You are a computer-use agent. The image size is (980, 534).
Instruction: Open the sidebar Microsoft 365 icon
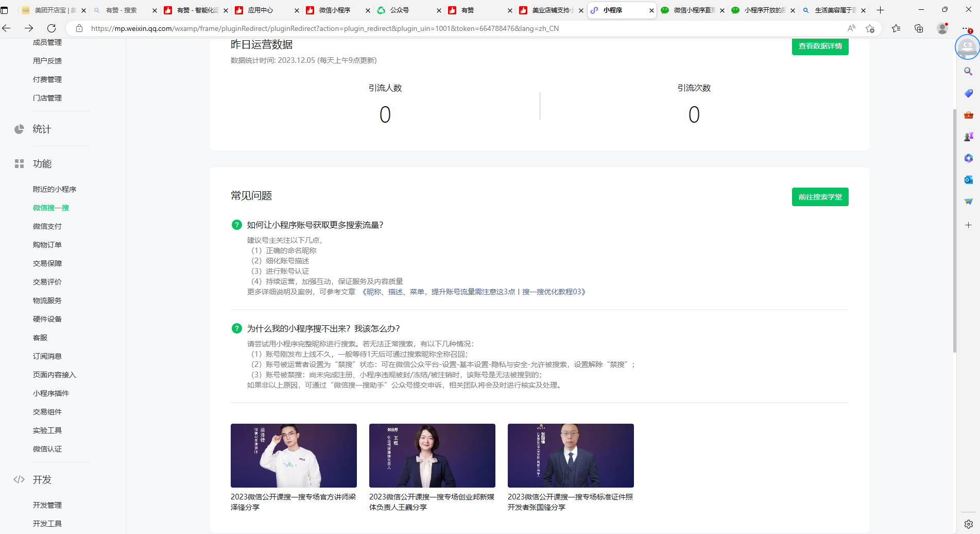pos(968,158)
